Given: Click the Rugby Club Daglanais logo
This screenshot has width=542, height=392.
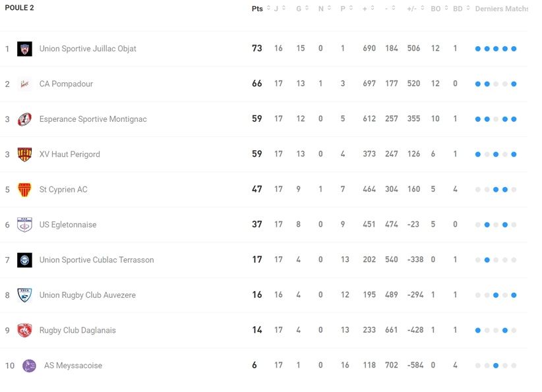Looking at the screenshot, I should coord(24,330).
